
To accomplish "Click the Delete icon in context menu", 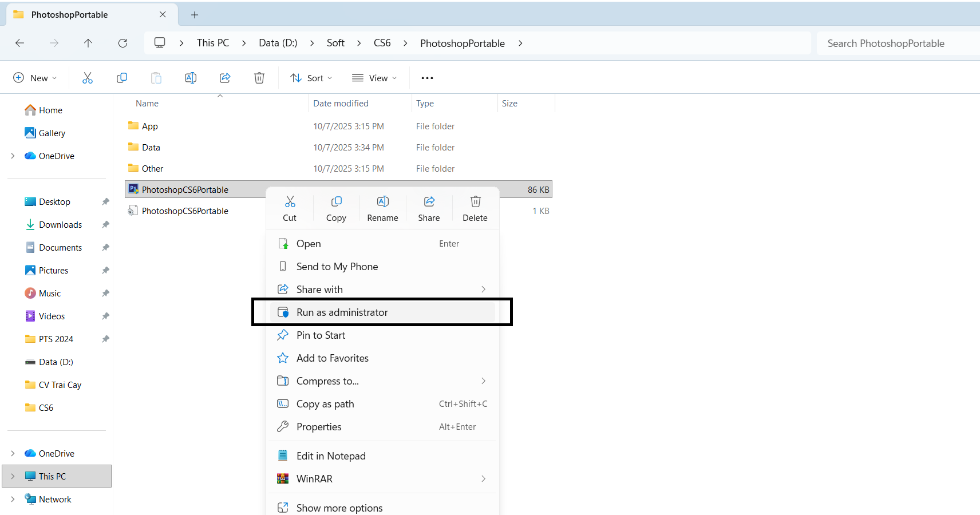I will coord(475,208).
